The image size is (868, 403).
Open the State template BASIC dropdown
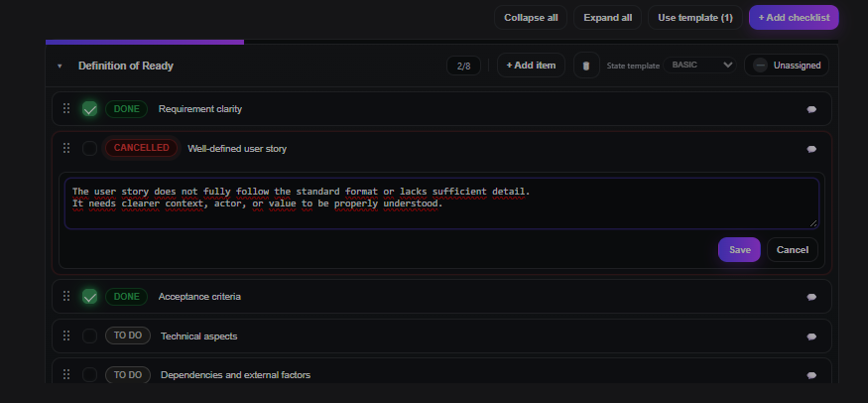tap(701, 65)
